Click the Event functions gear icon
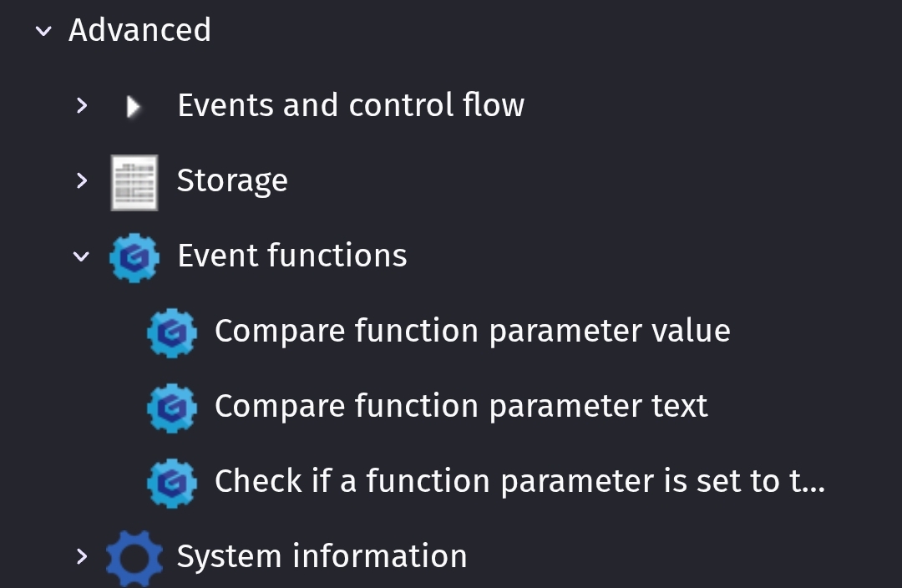This screenshot has height=588, width=902. (134, 257)
